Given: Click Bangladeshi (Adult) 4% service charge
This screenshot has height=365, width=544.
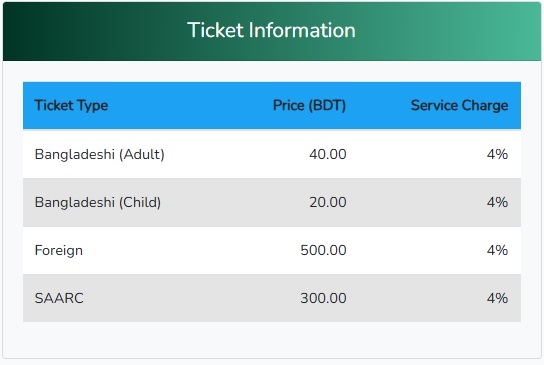Looking at the screenshot, I should tap(497, 154).
